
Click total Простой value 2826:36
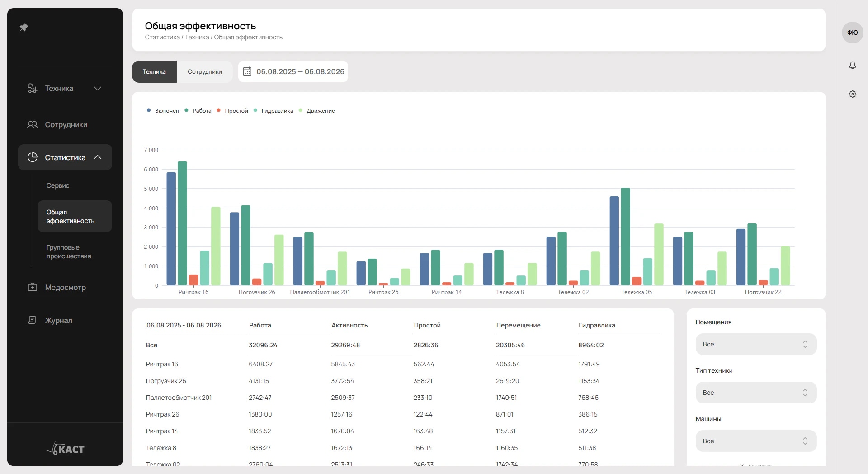point(426,345)
